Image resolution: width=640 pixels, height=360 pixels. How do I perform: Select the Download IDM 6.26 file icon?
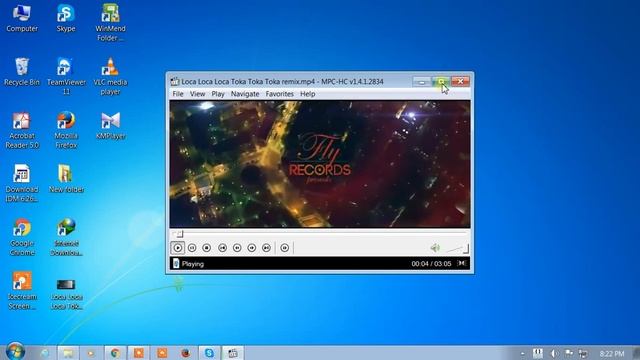tap(22, 184)
